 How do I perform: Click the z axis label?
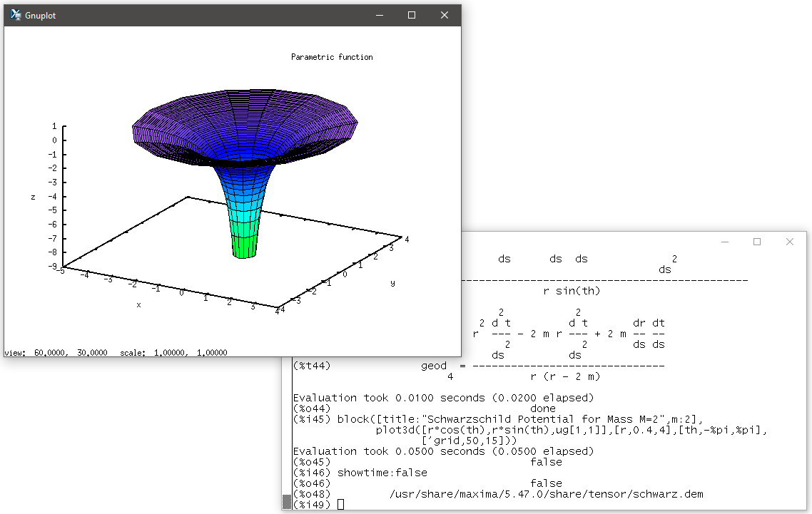coord(33,197)
